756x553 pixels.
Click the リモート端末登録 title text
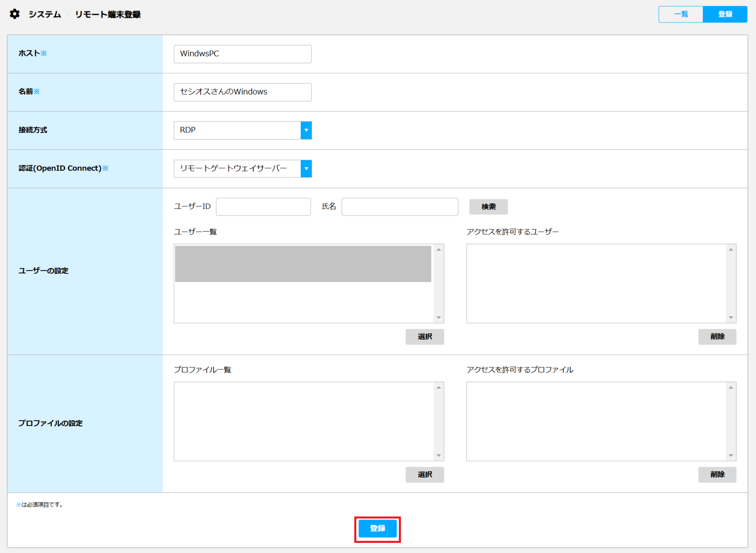(x=108, y=15)
